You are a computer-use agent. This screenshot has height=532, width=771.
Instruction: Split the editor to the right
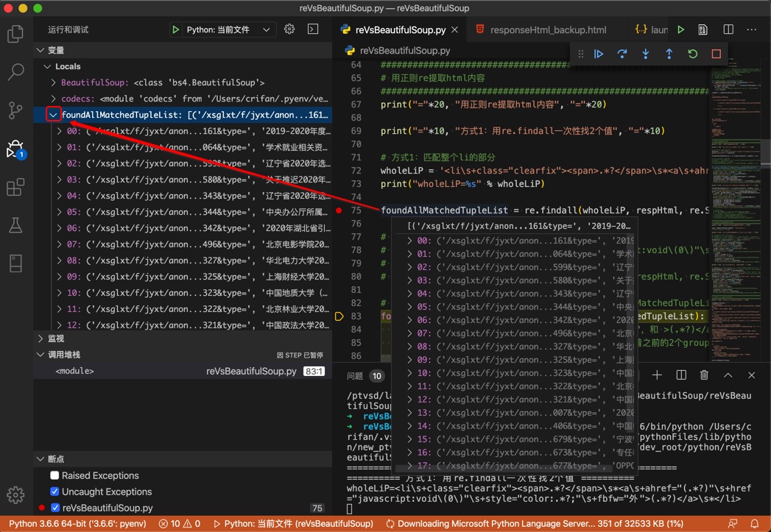click(x=728, y=29)
